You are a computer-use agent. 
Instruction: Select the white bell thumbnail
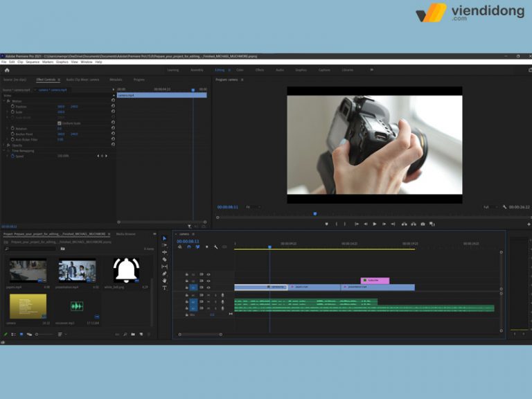point(126,270)
